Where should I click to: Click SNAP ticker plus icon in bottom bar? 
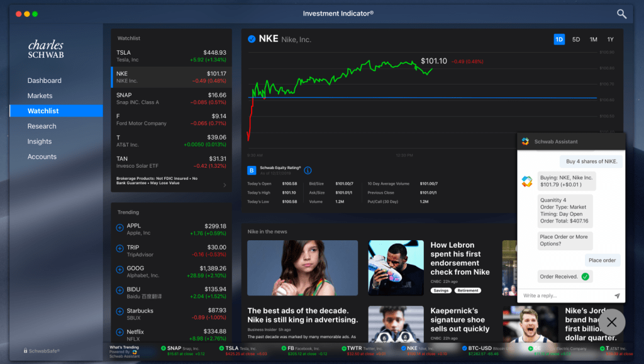[x=164, y=348]
